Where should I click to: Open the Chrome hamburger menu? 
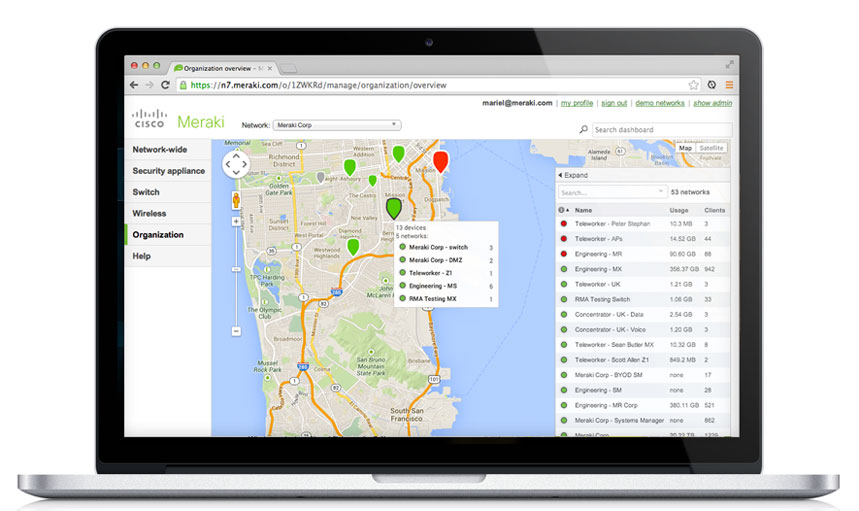pos(729,85)
